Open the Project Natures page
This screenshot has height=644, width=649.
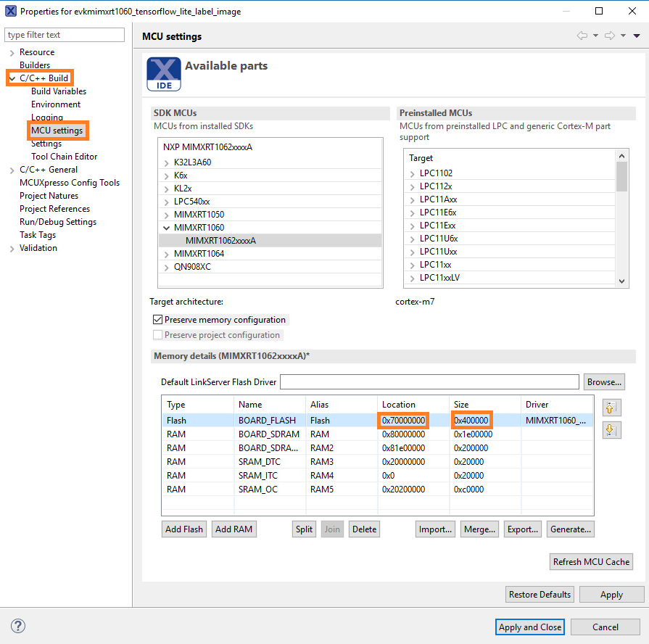[x=49, y=196]
